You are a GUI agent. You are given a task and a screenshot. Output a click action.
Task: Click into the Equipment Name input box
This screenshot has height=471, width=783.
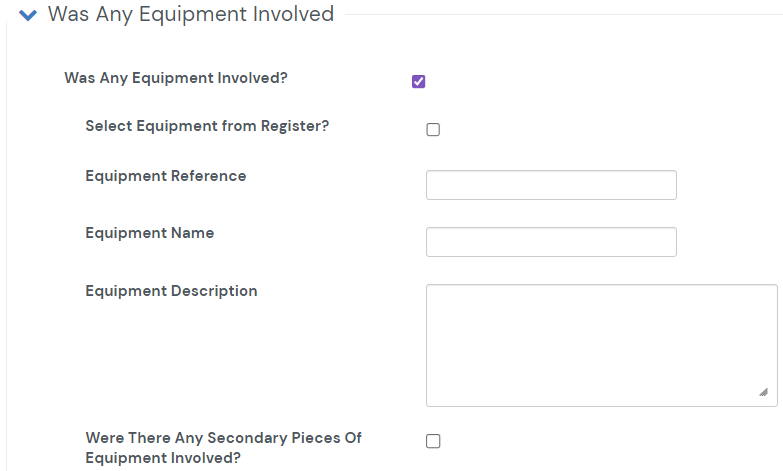pyautogui.click(x=551, y=242)
